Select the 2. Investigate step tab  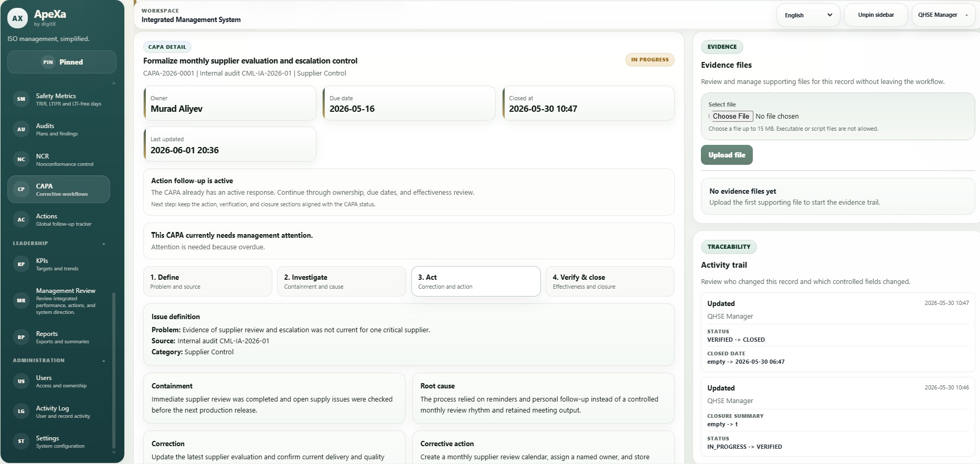tap(342, 281)
